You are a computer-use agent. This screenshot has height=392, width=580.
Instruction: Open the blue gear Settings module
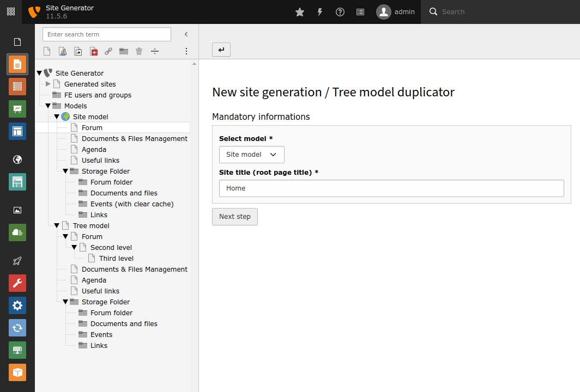[x=17, y=305]
